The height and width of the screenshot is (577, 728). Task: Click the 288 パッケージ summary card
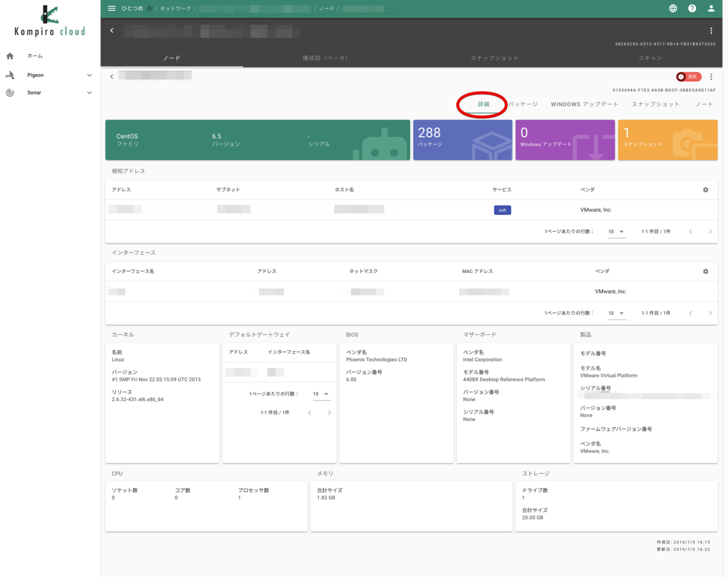tap(463, 140)
